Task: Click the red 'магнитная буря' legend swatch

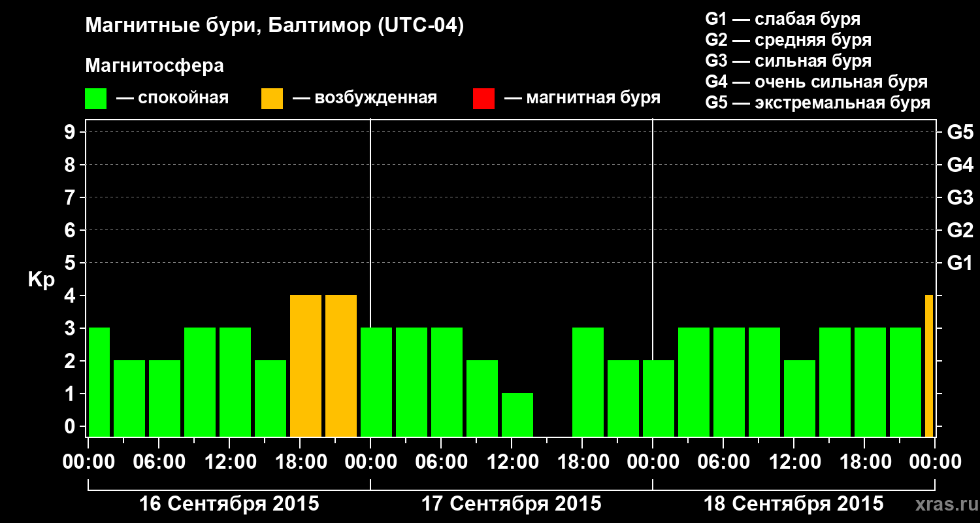Action: tap(483, 99)
